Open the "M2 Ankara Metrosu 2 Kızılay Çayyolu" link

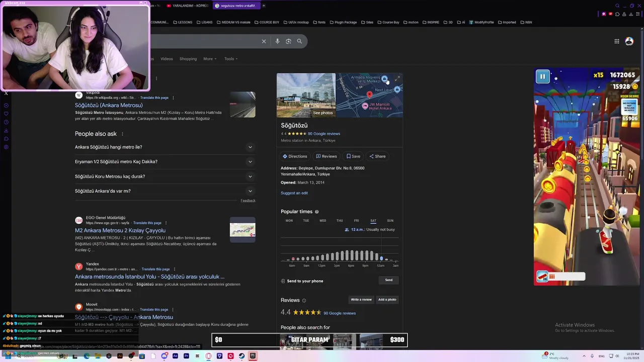click(120, 230)
